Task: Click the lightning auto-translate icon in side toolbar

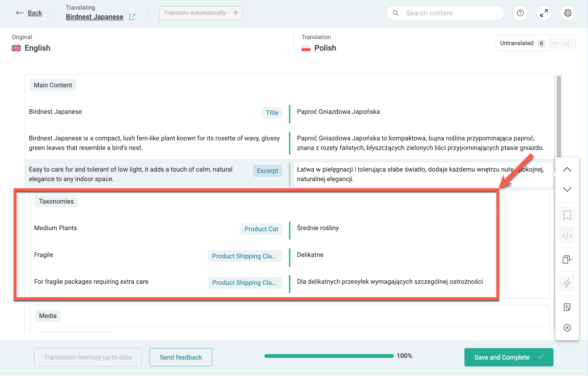Action: pos(567,283)
